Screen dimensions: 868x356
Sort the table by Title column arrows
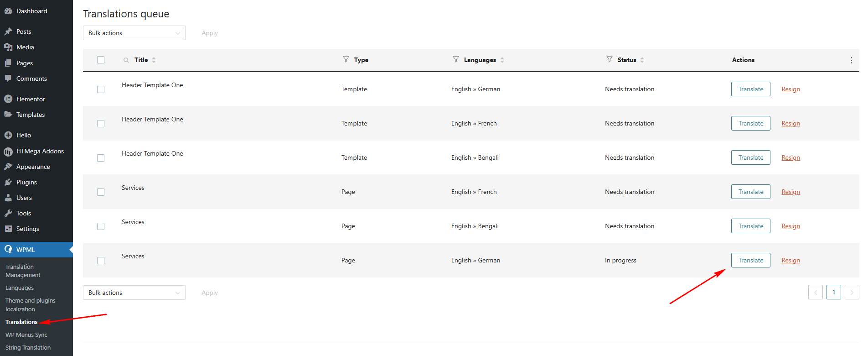(x=154, y=60)
